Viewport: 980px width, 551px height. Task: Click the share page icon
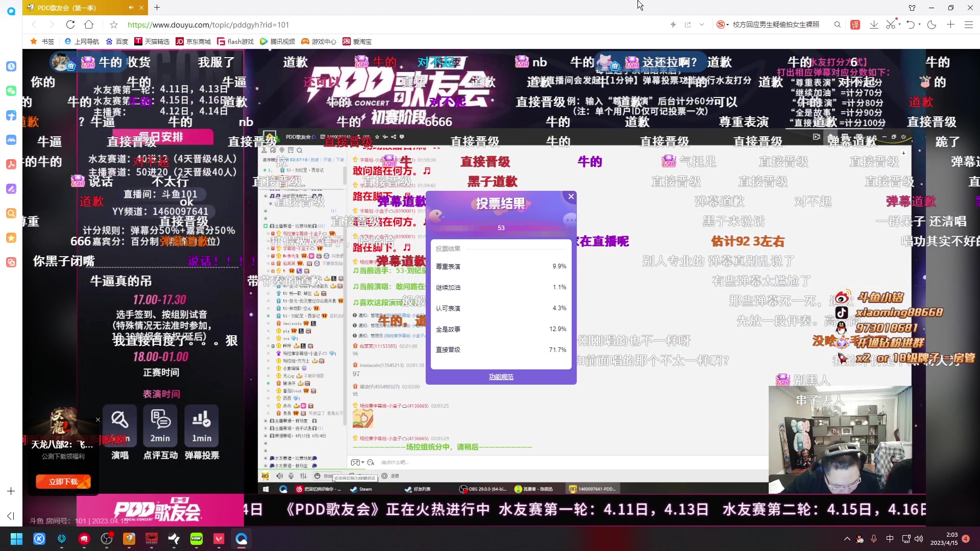pos(688,24)
